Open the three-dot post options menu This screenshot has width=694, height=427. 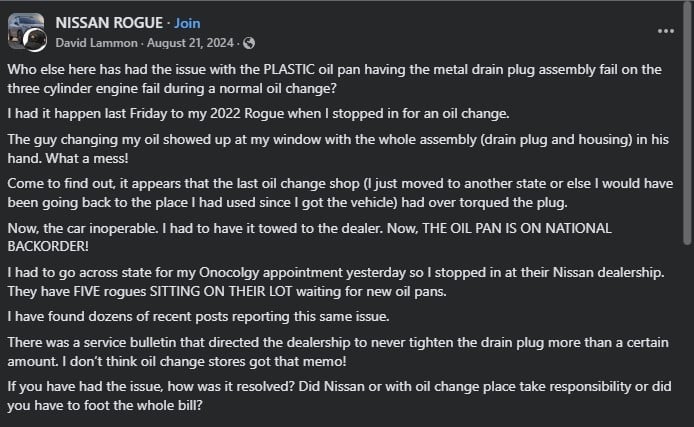(x=666, y=30)
